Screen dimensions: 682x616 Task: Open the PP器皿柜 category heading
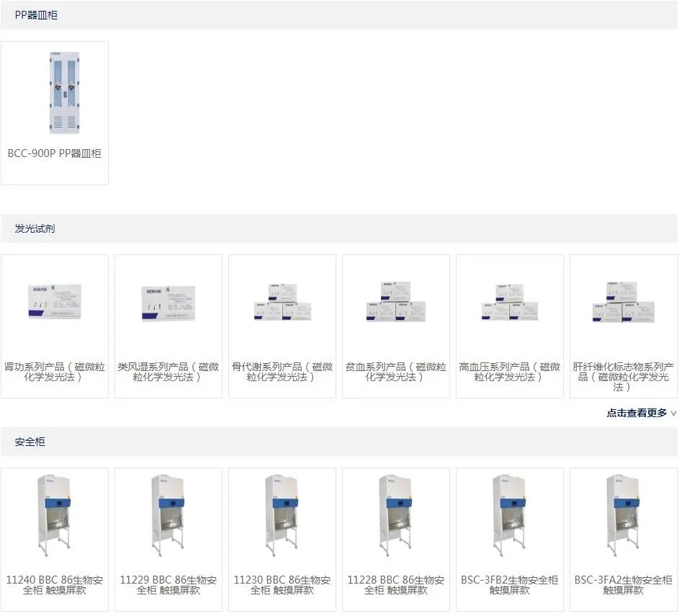coord(36,15)
